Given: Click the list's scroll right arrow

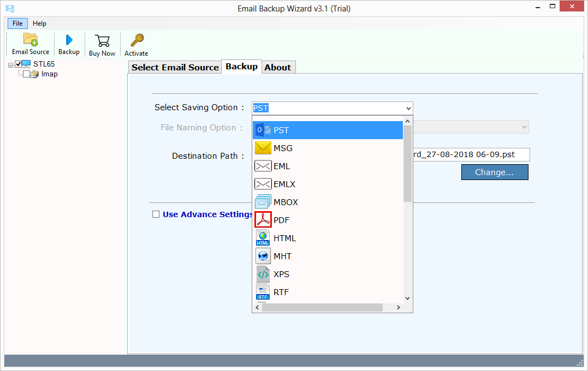Looking at the screenshot, I should pyautogui.click(x=398, y=307).
